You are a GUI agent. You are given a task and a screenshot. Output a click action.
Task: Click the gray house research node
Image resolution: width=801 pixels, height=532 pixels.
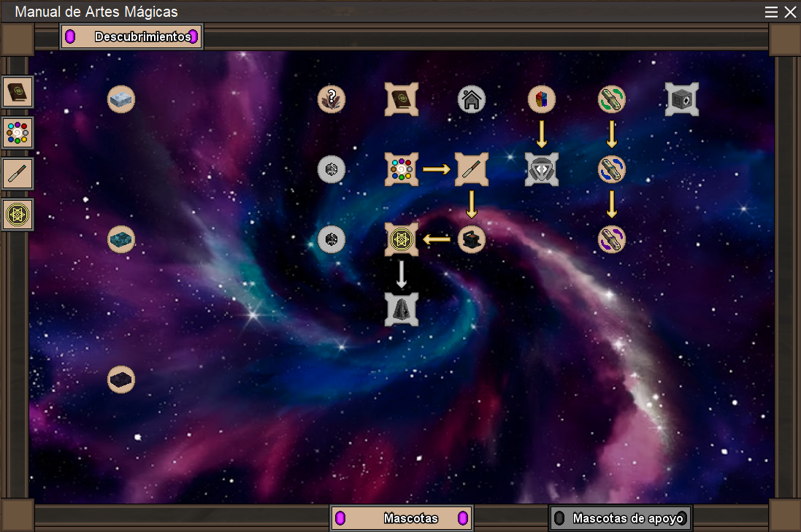(472, 99)
